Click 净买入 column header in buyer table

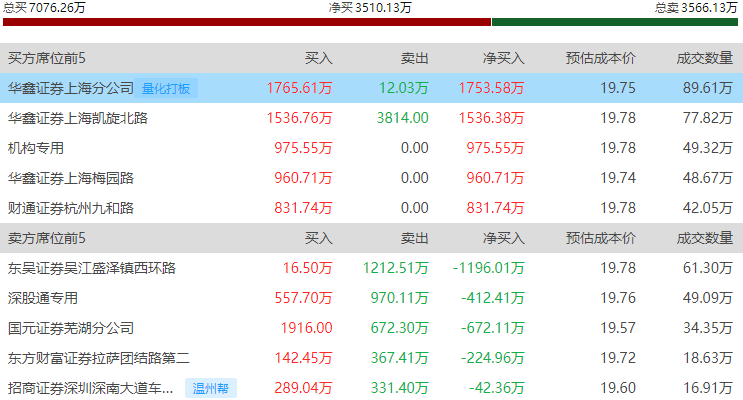tap(504, 58)
